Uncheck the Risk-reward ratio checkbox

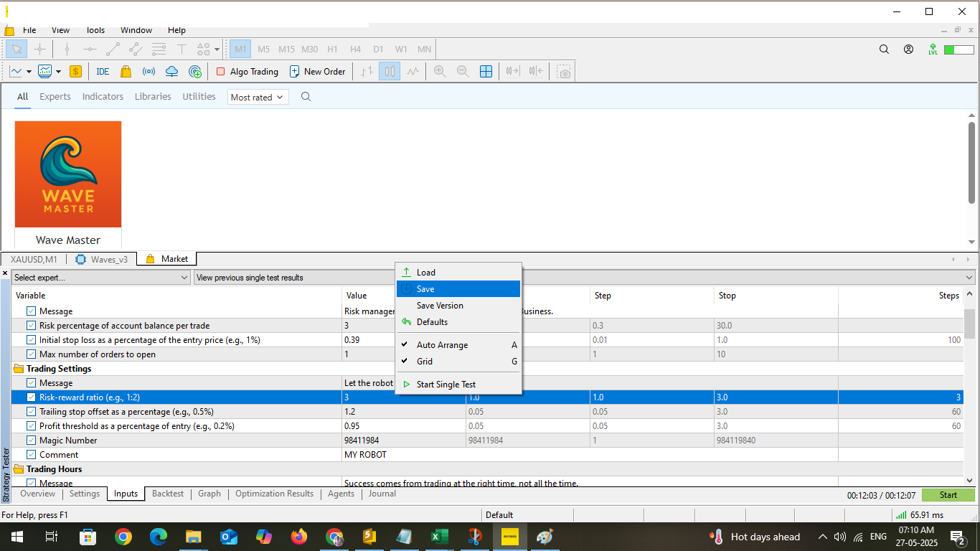click(31, 397)
